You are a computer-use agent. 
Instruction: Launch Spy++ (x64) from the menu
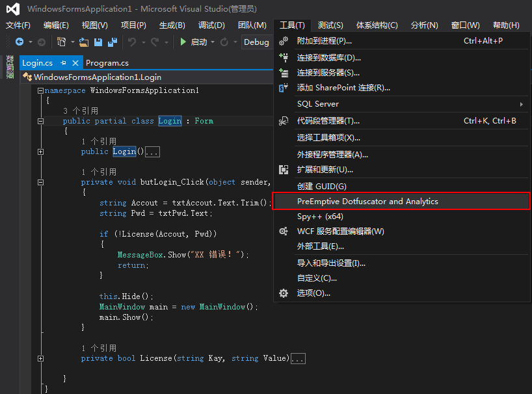(x=401, y=217)
